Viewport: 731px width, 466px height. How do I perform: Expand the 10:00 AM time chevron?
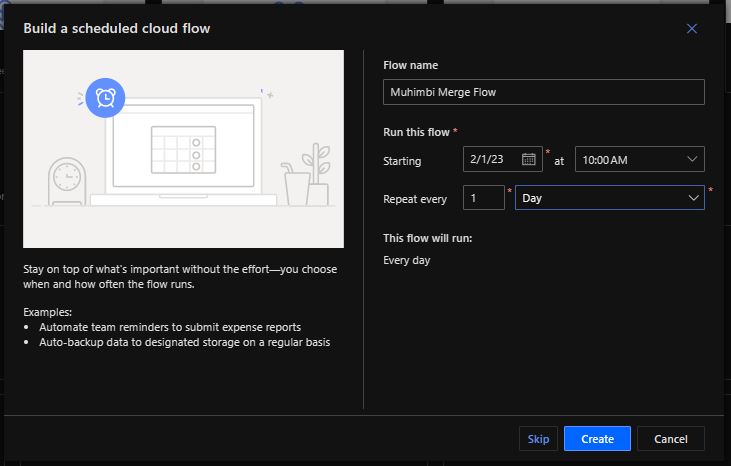pyautogui.click(x=693, y=159)
